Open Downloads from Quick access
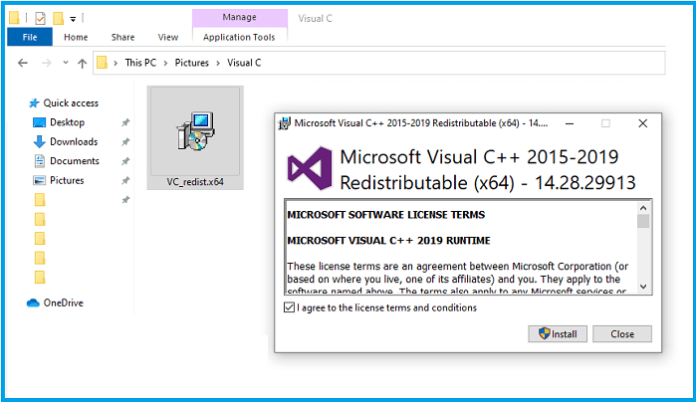Image resolution: width=696 pixels, height=402 pixels. click(x=73, y=142)
